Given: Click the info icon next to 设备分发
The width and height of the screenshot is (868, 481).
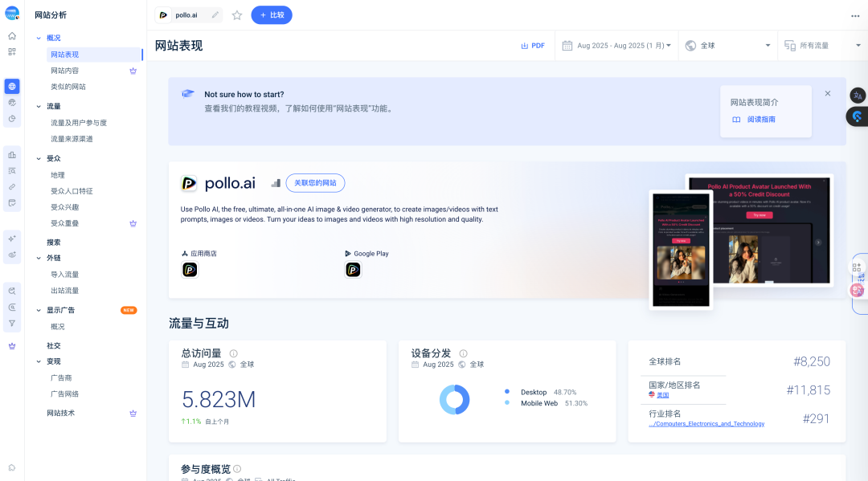Looking at the screenshot, I should (x=464, y=353).
